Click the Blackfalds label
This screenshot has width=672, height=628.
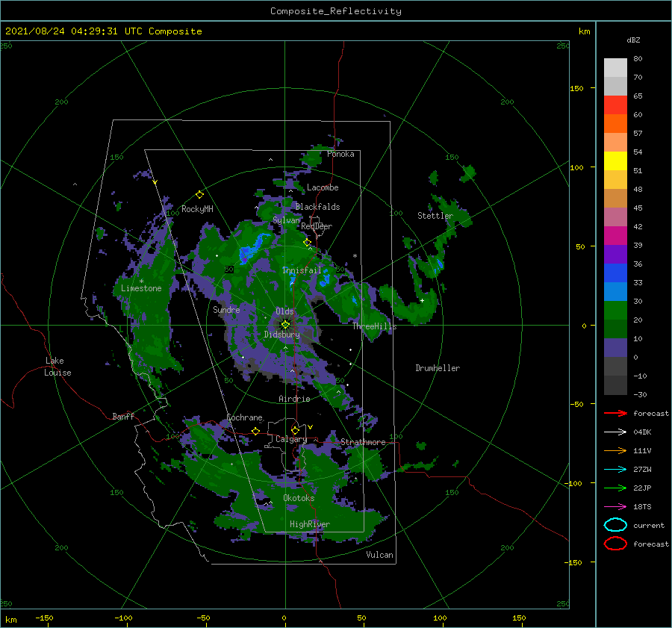[x=317, y=207]
